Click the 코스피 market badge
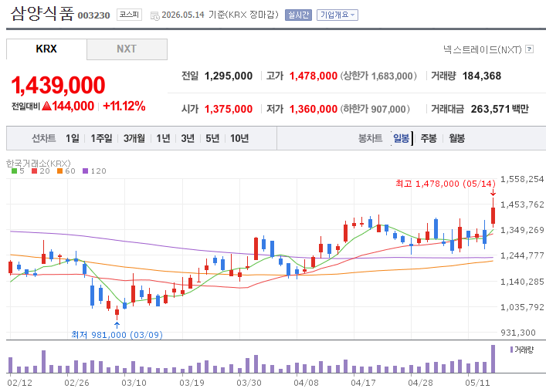Image resolution: width=546 pixels, height=392 pixels. click(129, 15)
